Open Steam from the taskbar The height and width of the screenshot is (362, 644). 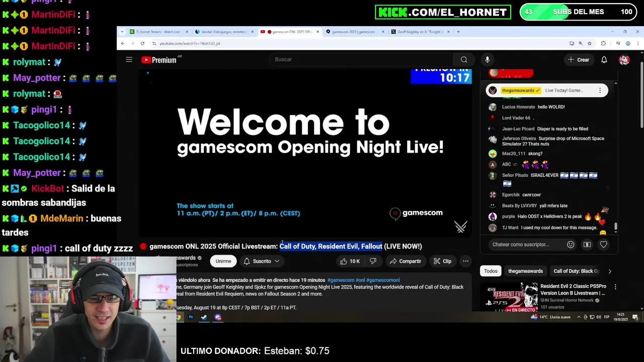tap(204, 317)
